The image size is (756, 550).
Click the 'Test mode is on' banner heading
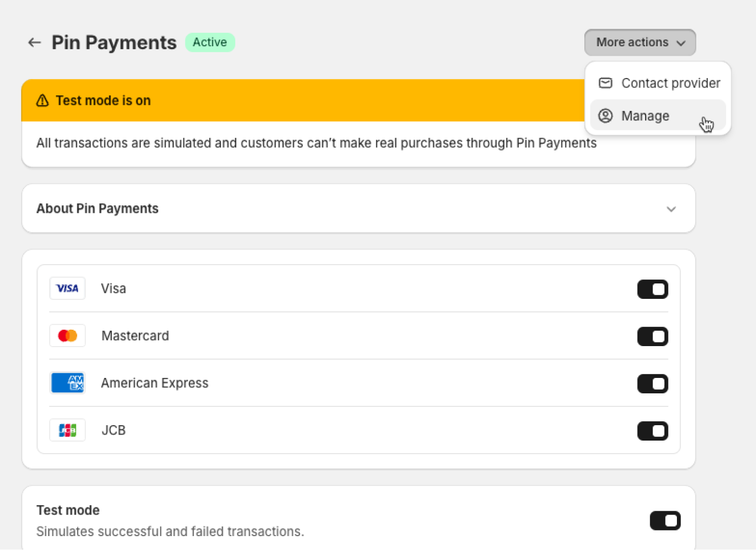(x=103, y=100)
